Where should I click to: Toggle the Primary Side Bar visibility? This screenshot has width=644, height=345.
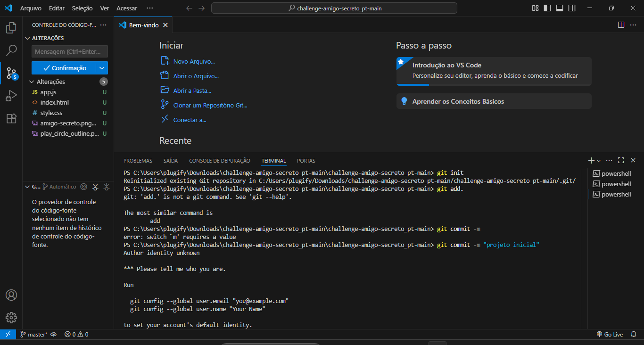coord(547,8)
